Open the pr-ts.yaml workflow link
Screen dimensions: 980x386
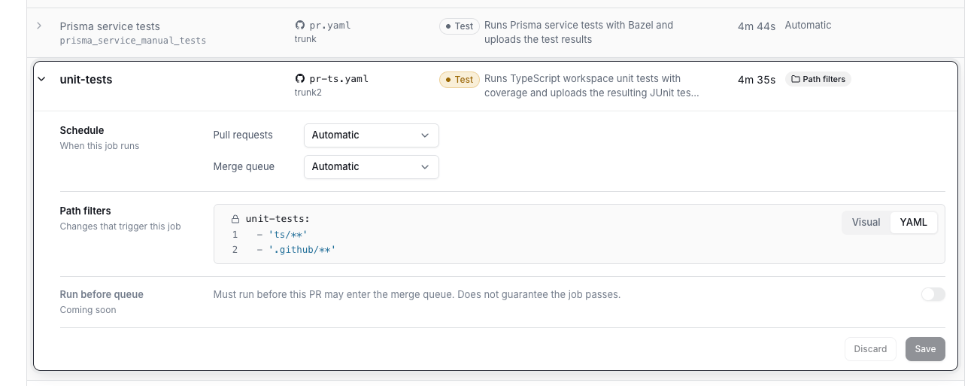(338, 79)
